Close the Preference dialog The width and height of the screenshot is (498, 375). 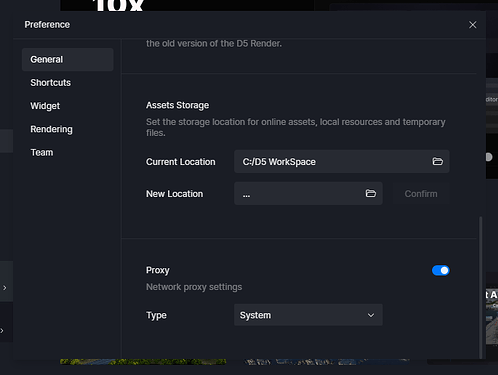(x=472, y=25)
